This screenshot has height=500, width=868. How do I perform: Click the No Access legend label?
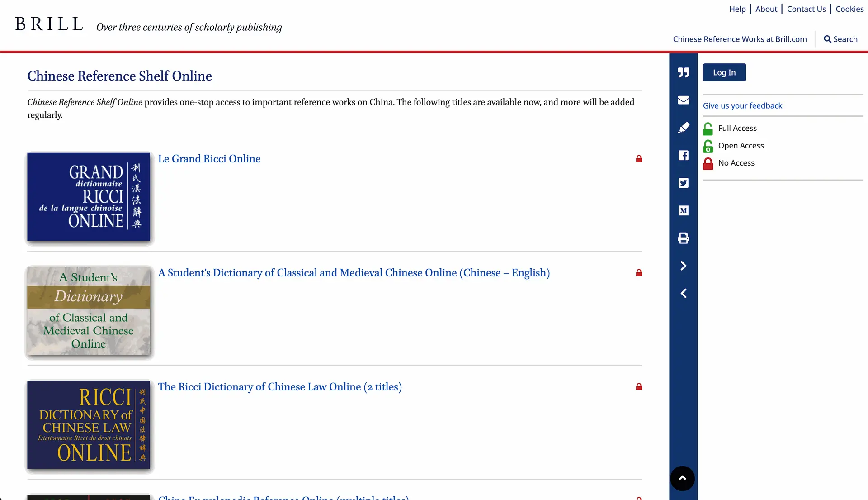click(x=736, y=163)
